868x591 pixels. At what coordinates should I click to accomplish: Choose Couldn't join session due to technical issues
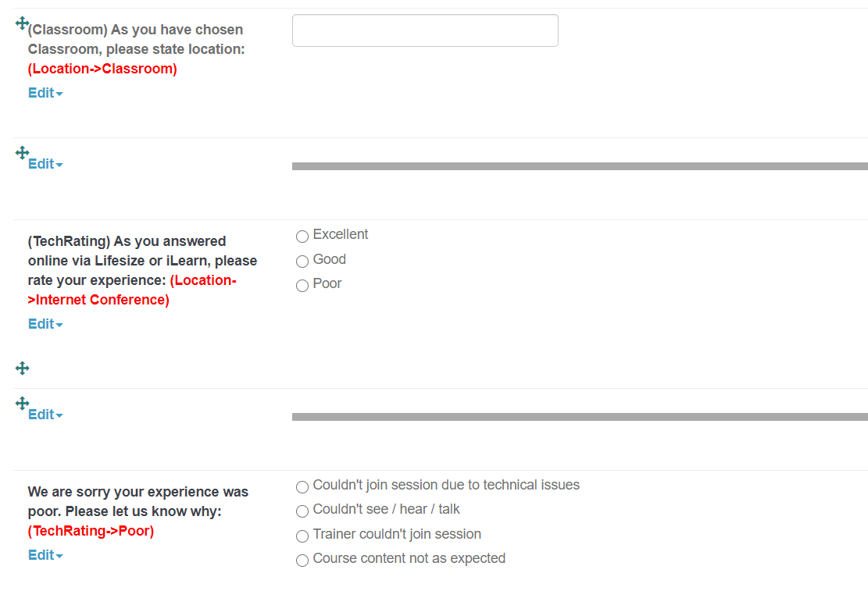(302, 487)
